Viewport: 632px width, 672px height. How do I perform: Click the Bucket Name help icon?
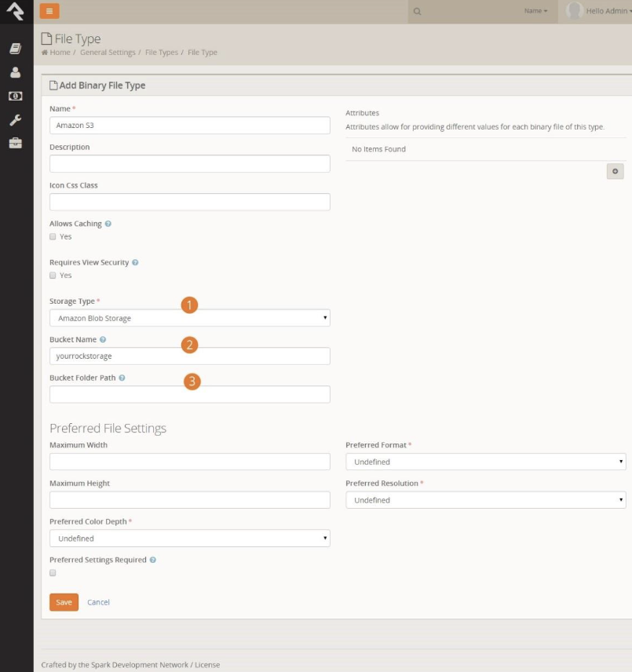click(103, 340)
